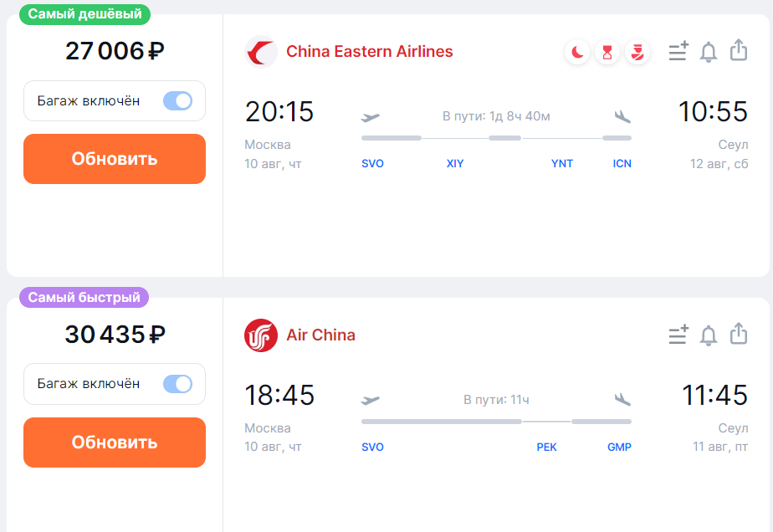
Task: Click the XIY airport code link
Action: 455,164
